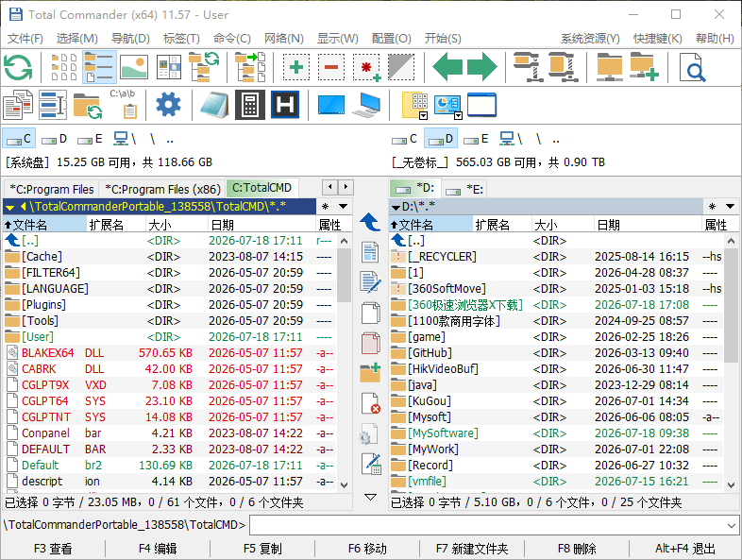The height and width of the screenshot is (560, 742).
Task: Sort right panel by 日期 column
Action: (x=648, y=225)
